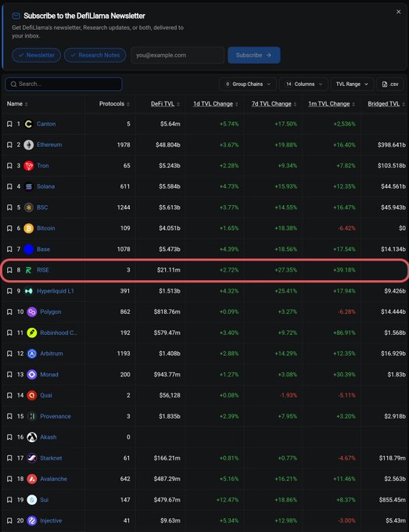409x532 pixels.
Task: Click RISE's +39.18% monthly change
Action: (x=344, y=270)
